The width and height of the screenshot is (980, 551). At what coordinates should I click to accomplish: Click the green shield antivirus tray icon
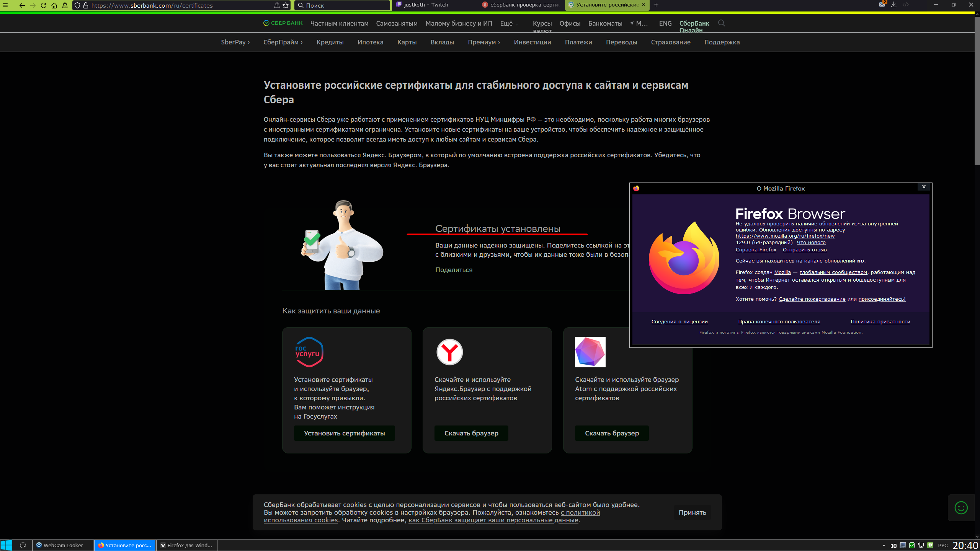pyautogui.click(x=930, y=545)
